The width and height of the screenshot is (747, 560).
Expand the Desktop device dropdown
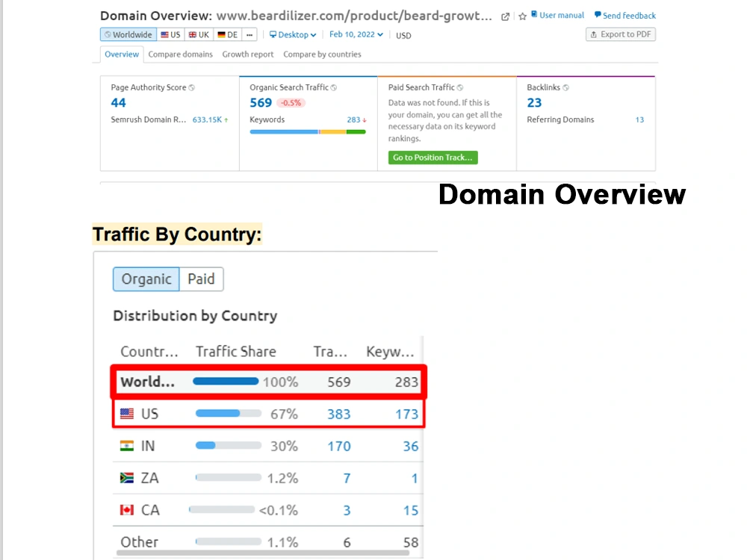[293, 34]
